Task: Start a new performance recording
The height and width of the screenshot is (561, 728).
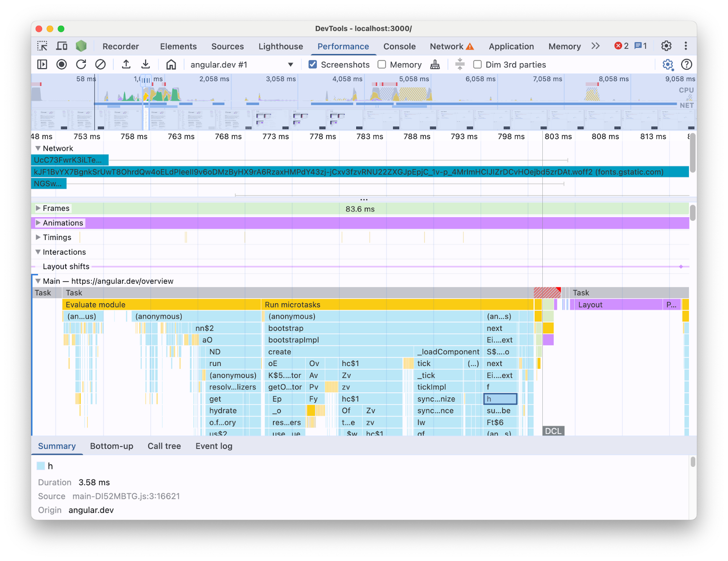Action: pyautogui.click(x=61, y=65)
